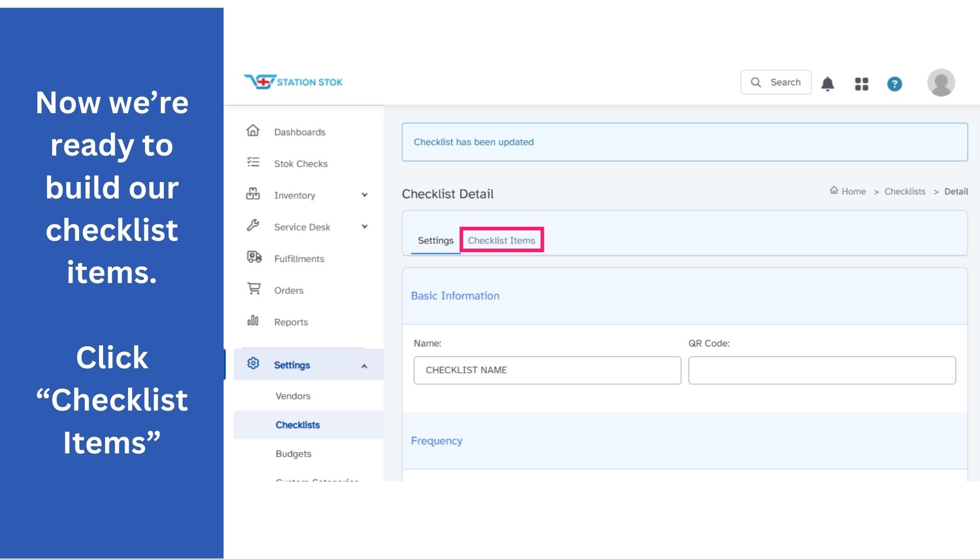Expand the Inventory menu chevron

coord(364,195)
